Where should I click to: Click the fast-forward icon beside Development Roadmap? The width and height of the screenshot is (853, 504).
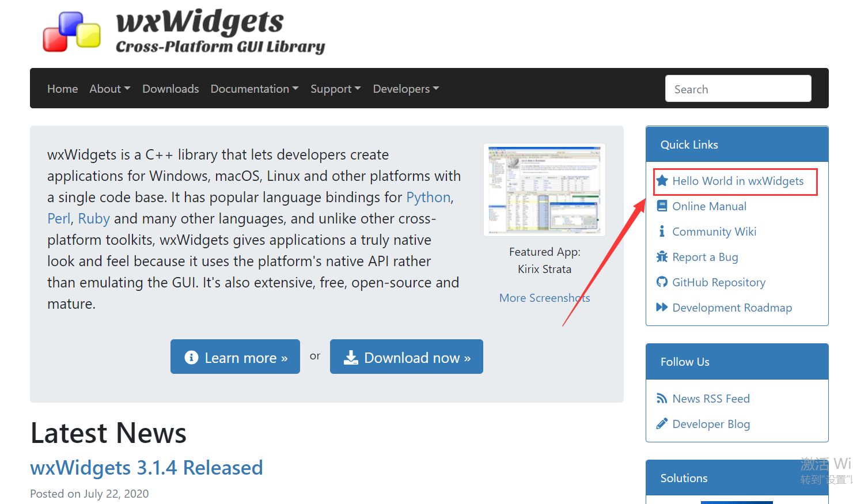[x=662, y=308]
